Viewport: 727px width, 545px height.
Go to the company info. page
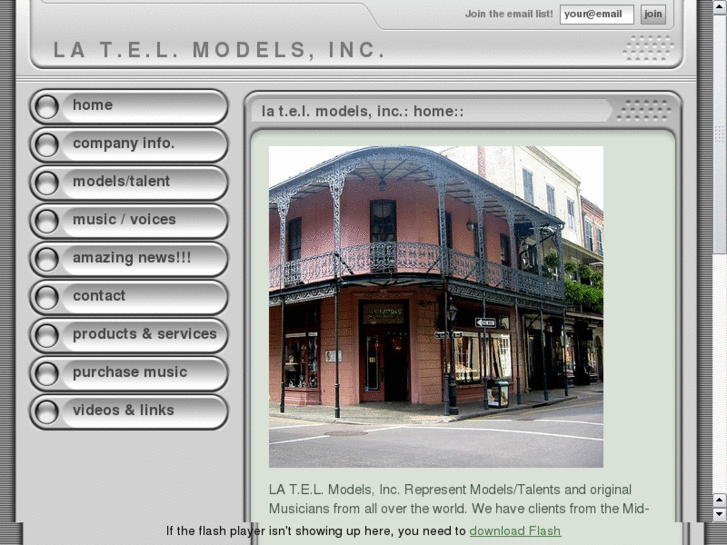coord(129,144)
